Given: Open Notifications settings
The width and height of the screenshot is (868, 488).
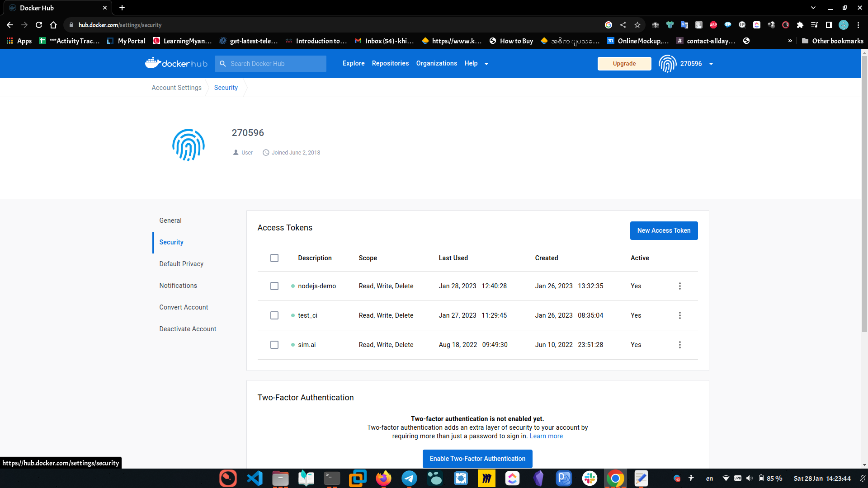Looking at the screenshot, I should click(x=178, y=286).
